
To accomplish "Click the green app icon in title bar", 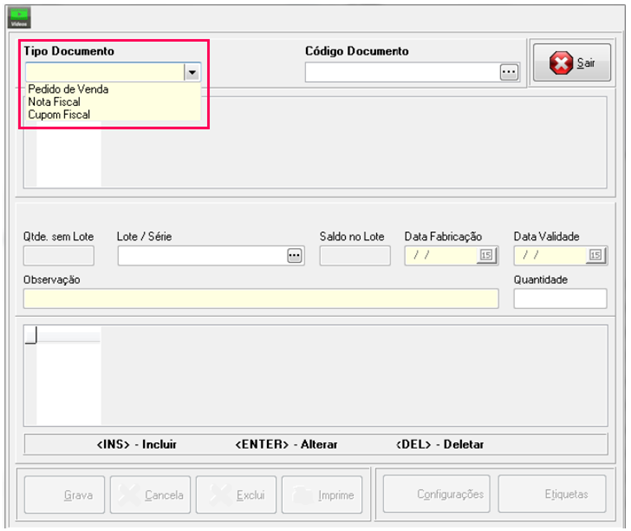I will tap(19, 16).
